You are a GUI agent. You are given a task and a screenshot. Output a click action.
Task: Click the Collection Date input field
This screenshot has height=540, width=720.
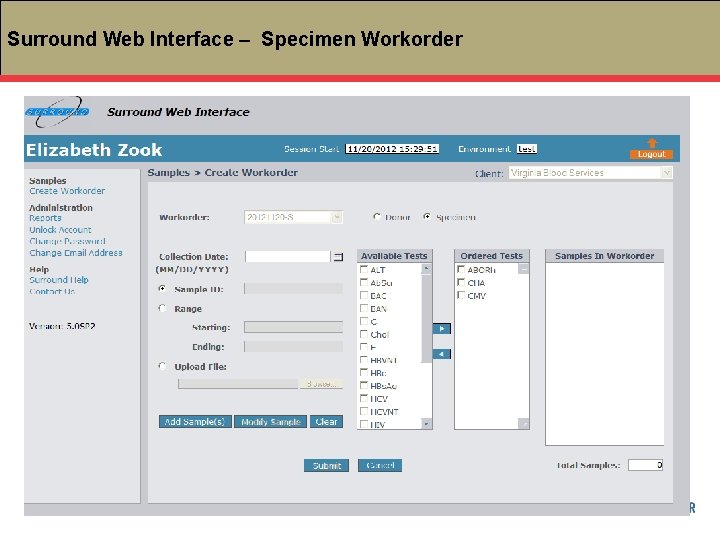pyautogui.click(x=288, y=256)
